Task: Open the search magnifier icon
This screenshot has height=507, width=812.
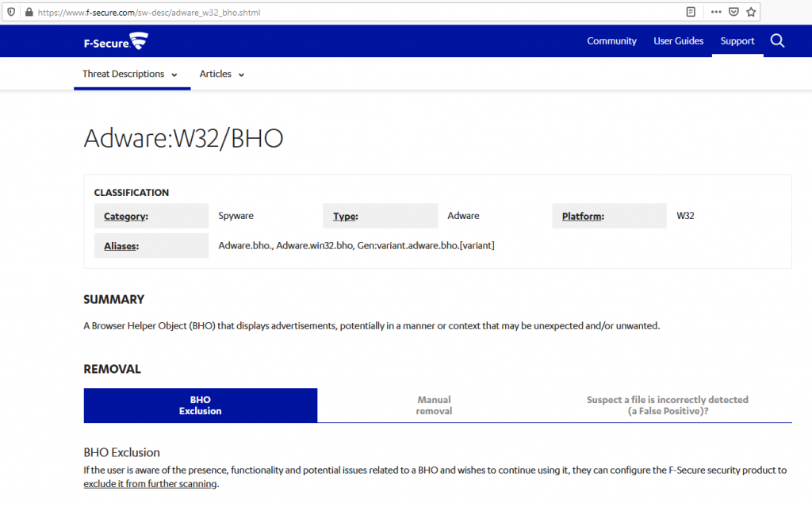Action: pos(777,40)
